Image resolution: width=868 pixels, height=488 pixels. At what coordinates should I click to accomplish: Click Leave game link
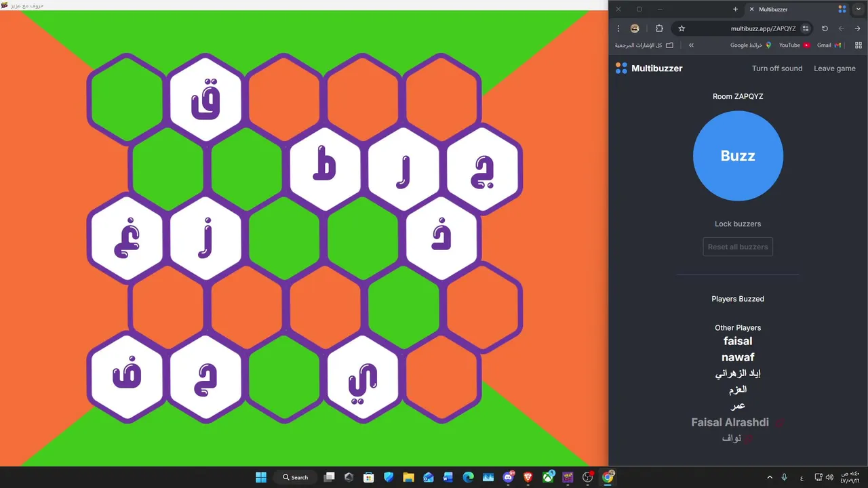click(835, 68)
